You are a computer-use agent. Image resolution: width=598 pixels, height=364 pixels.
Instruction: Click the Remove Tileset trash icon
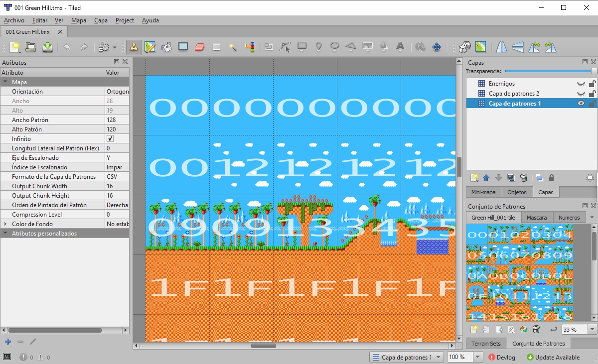coord(536,329)
